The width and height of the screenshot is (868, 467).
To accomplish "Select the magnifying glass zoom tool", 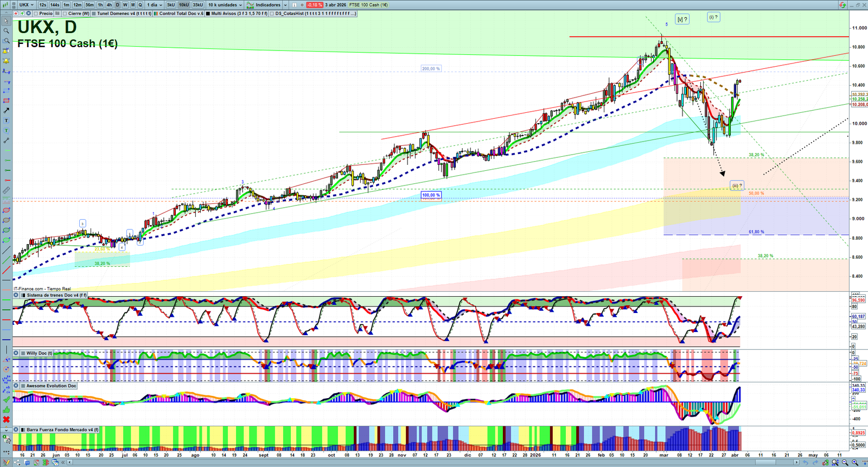I will [6, 31].
